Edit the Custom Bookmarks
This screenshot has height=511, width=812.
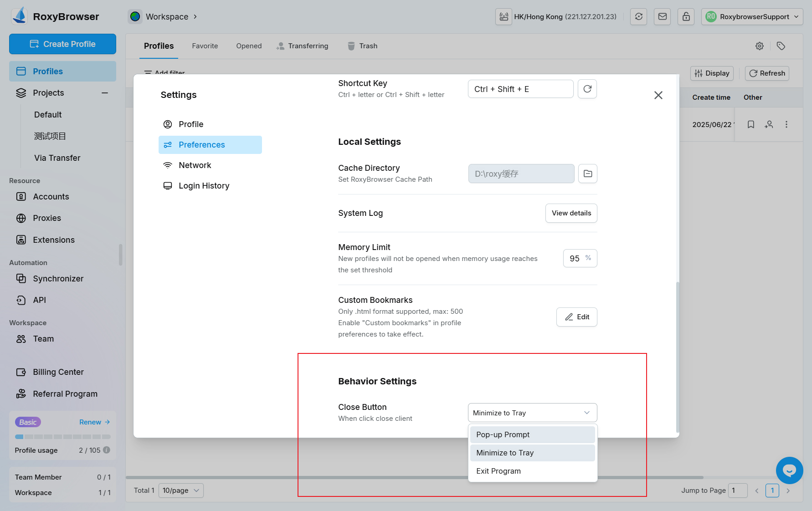(576, 317)
